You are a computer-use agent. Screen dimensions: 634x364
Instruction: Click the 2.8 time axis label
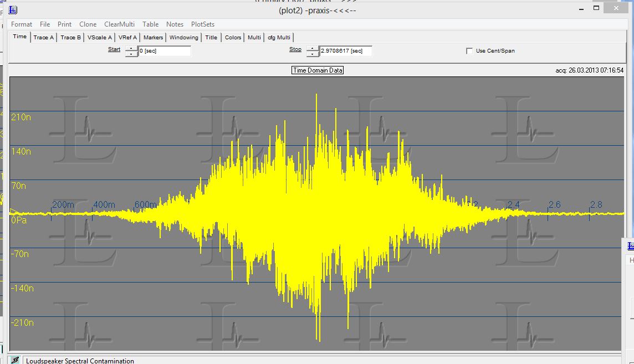(596, 205)
